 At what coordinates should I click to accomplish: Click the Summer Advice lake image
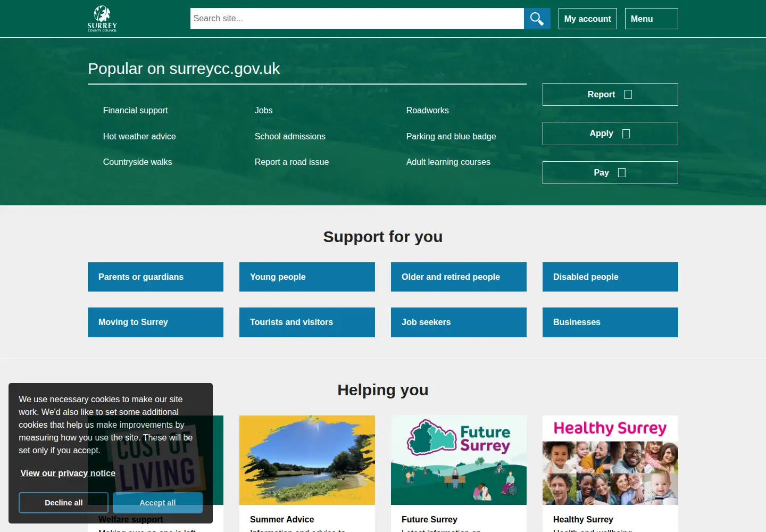307,460
